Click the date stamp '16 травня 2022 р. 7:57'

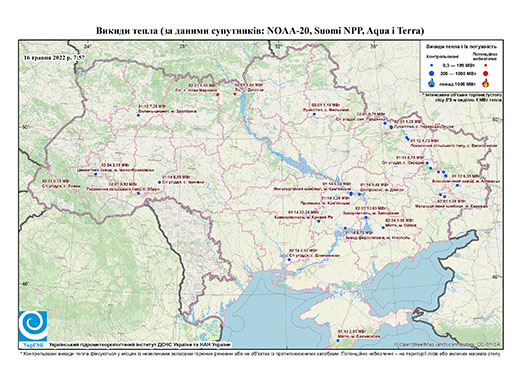pos(55,57)
